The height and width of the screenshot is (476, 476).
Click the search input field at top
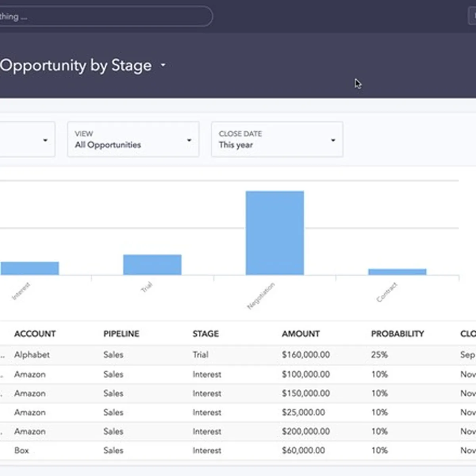[x=103, y=17]
